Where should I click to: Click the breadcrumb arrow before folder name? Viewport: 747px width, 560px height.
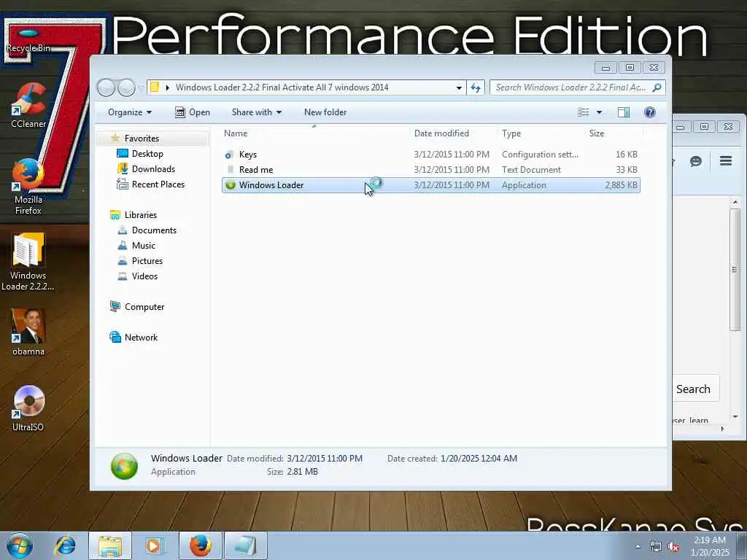(168, 87)
